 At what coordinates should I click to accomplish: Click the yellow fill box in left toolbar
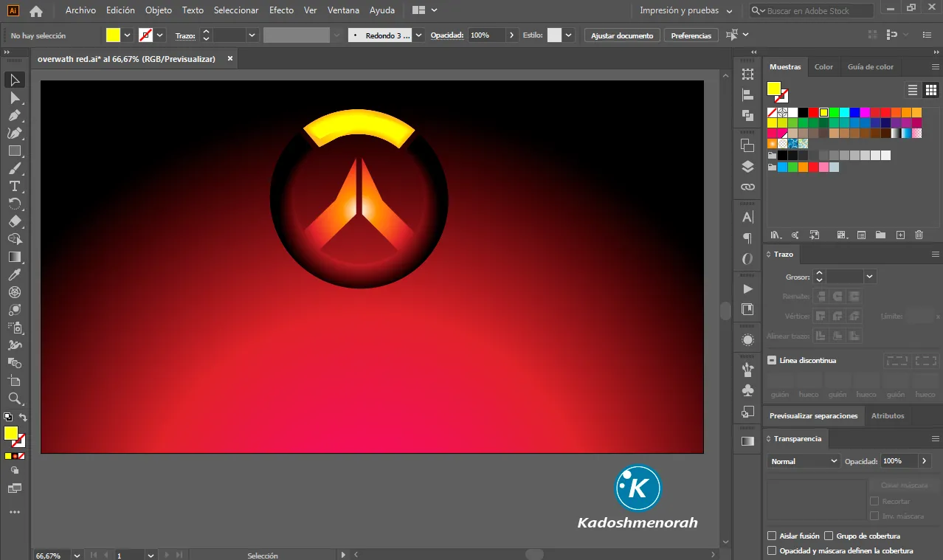pyautogui.click(x=10, y=433)
